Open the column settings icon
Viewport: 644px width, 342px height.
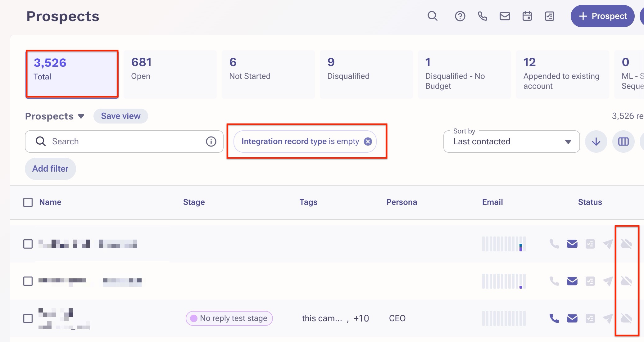tap(623, 142)
